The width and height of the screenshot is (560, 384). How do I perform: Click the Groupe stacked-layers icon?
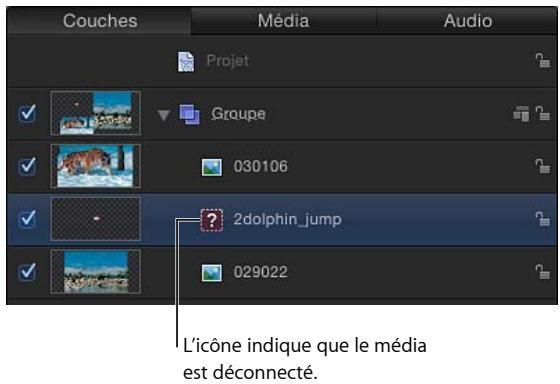coord(189,115)
